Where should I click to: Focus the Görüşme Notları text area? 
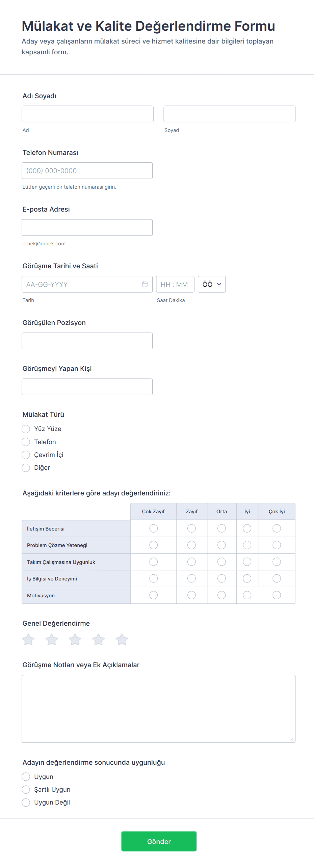pyautogui.click(x=158, y=709)
